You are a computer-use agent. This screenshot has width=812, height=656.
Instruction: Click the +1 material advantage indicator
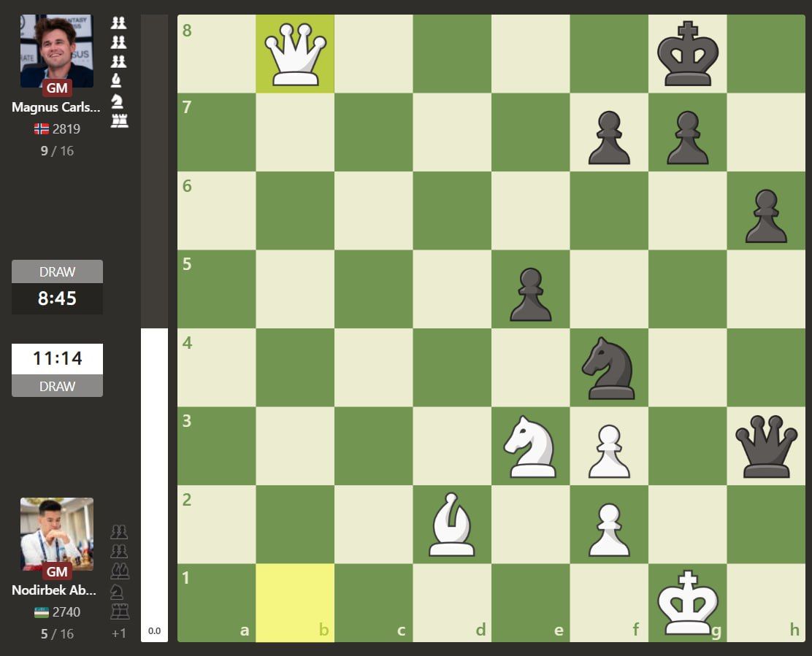pyautogui.click(x=118, y=633)
